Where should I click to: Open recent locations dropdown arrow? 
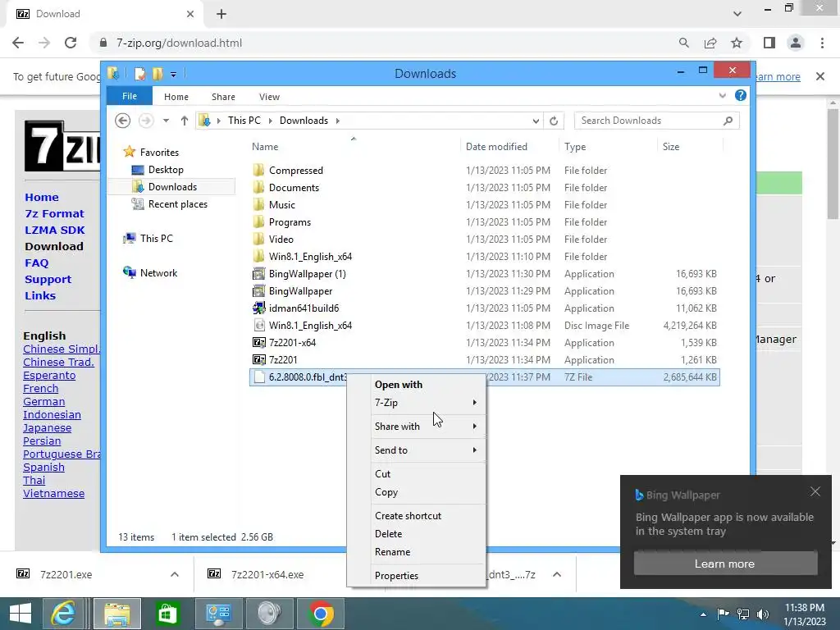(x=166, y=121)
